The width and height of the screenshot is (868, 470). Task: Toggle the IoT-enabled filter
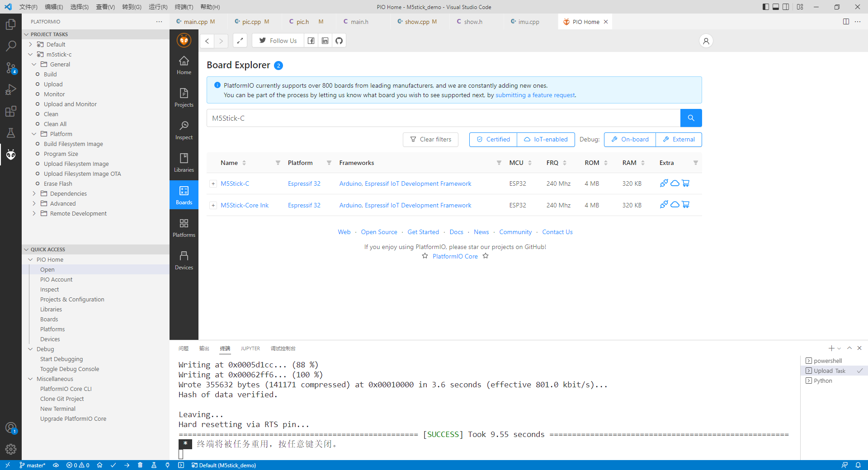[x=546, y=140]
